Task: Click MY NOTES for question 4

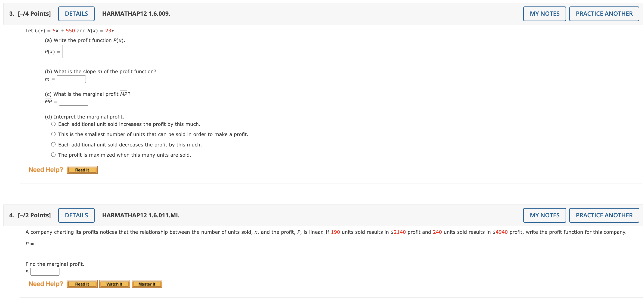Action: tap(544, 215)
